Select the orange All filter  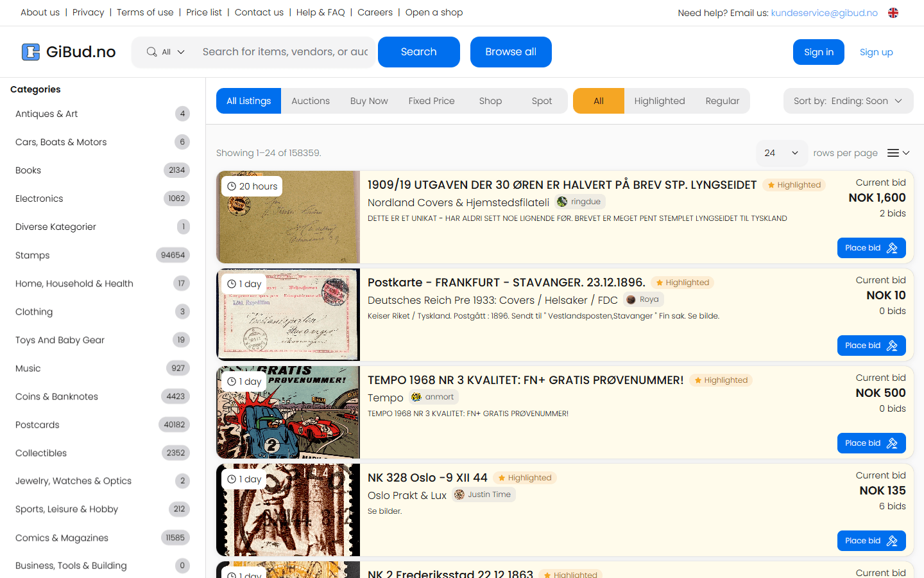coord(599,101)
